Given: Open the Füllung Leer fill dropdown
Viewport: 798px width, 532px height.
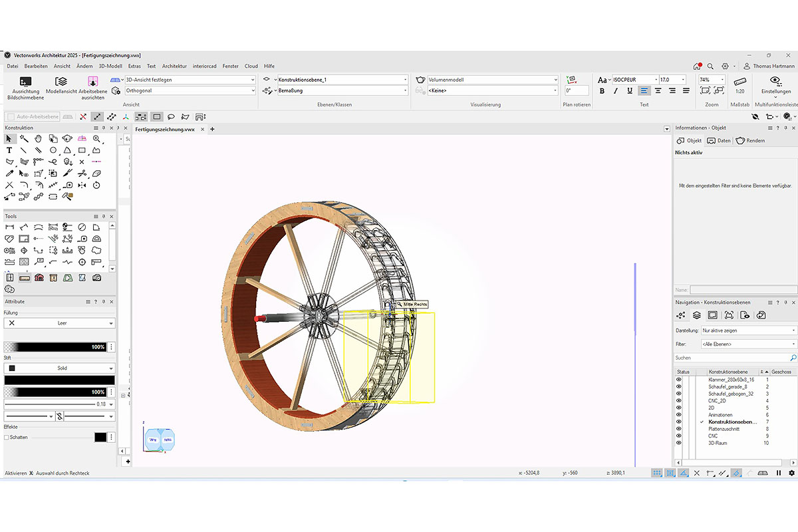Looking at the screenshot, I should 59,323.
